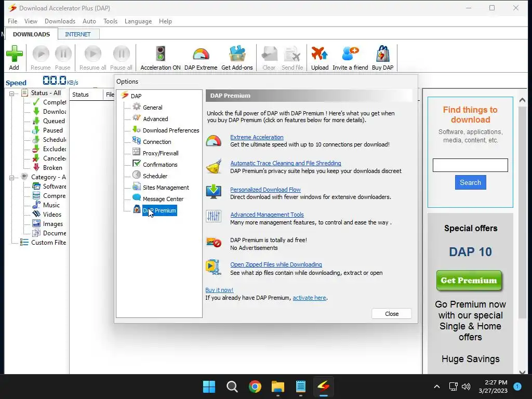The height and width of the screenshot is (399, 532).
Task: Click the Pause toolbar button
Action: point(63,58)
